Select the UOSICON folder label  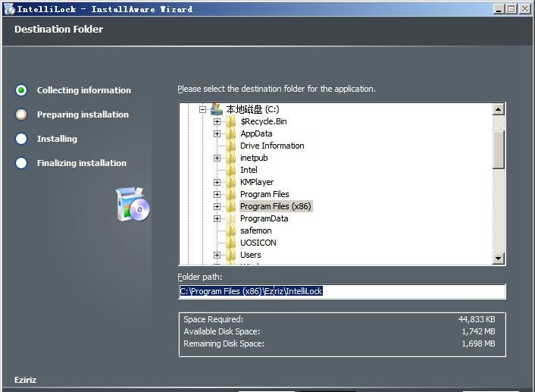click(x=258, y=243)
